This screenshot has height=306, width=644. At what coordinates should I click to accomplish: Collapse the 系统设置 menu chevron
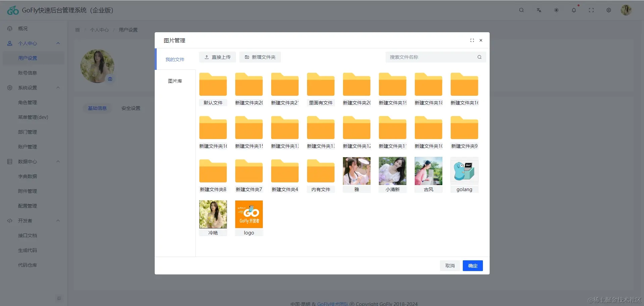pos(58,88)
